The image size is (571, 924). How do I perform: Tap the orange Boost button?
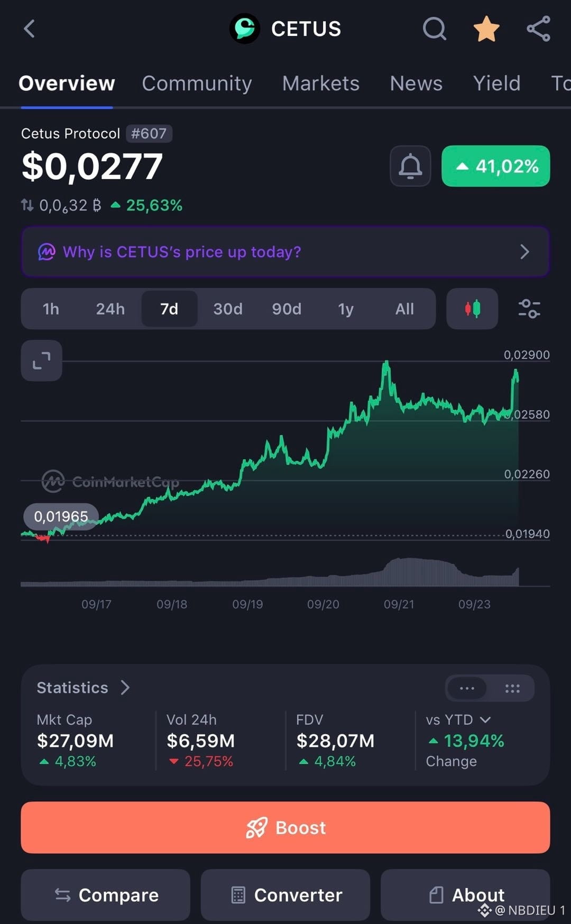[x=285, y=827]
